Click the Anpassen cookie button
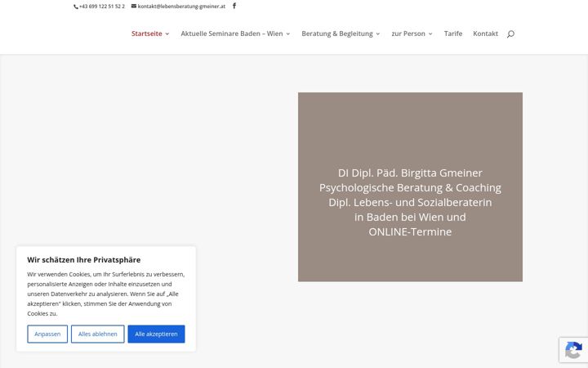This screenshot has height=368, width=588. pos(47,334)
